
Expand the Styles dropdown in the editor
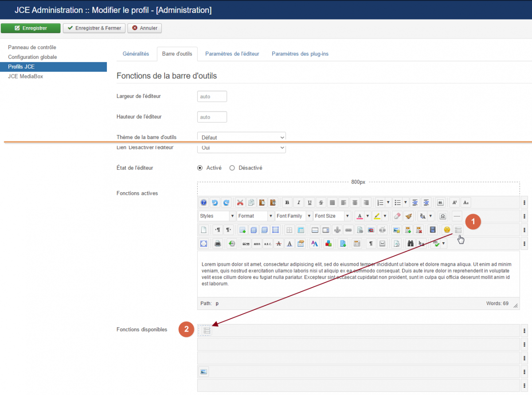(x=217, y=216)
